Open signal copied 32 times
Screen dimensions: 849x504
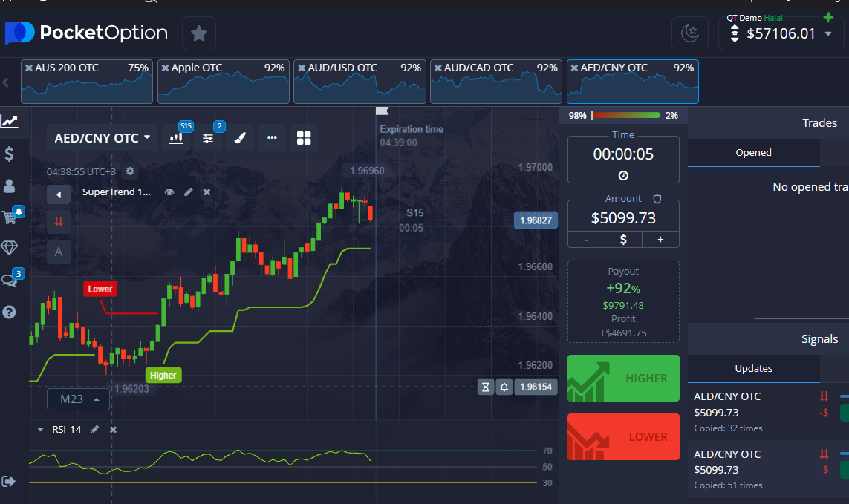tap(768, 412)
